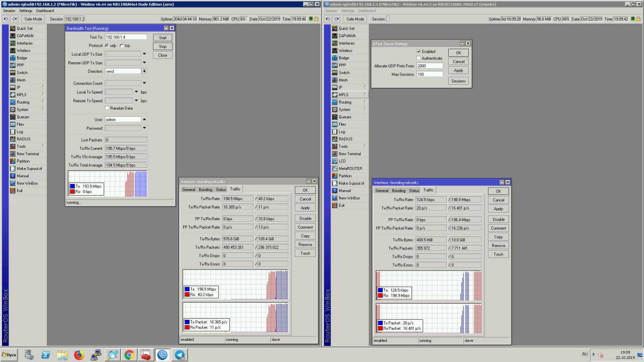Click the Test To address field
The height and width of the screenshot is (362, 644).
pos(126,37)
